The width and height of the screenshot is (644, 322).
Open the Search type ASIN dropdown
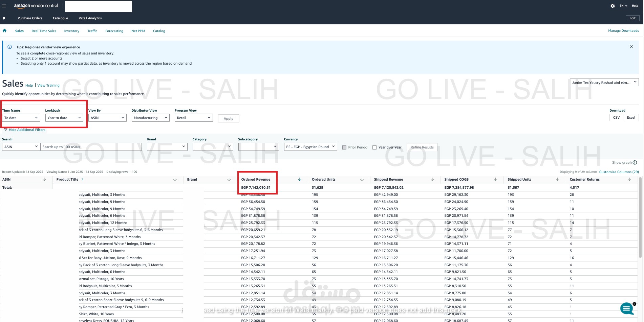coord(21,147)
